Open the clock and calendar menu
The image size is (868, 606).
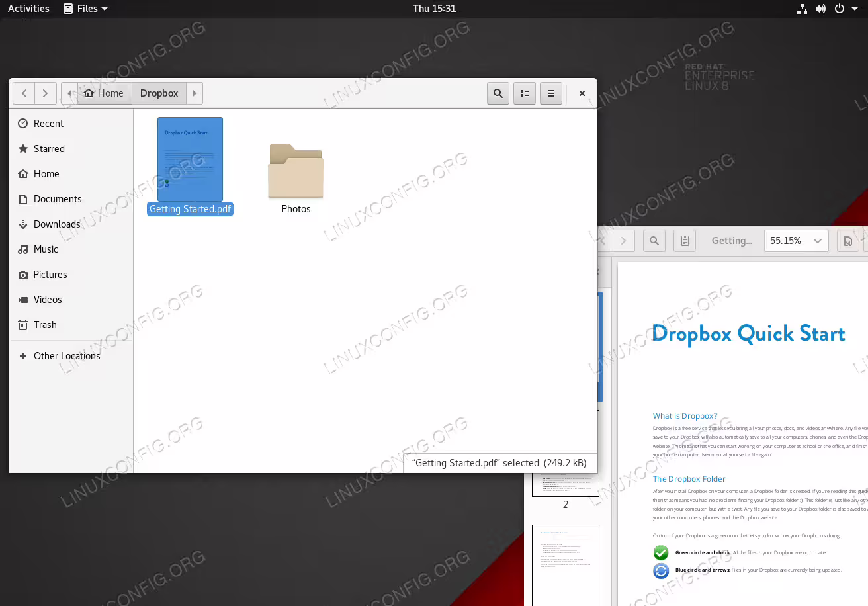pyautogui.click(x=434, y=9)
